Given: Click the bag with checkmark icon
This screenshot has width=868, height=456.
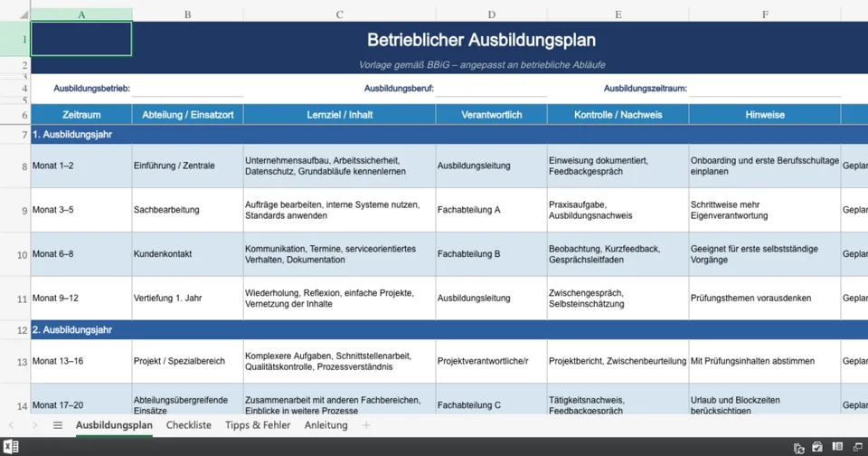Looking at the screenshot, I should [x=817, y=447].
